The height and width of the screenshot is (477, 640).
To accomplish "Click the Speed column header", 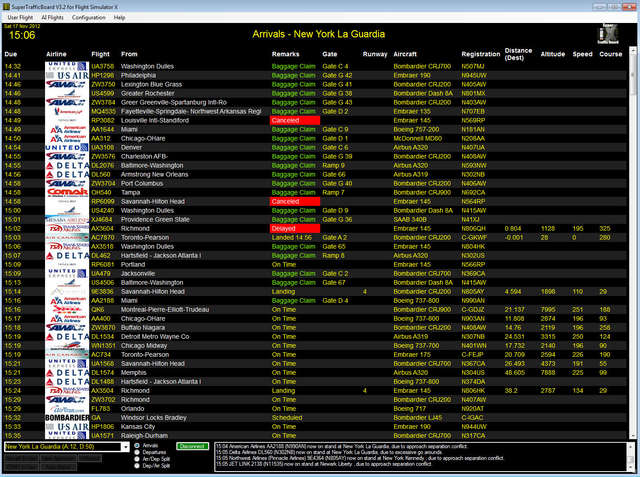I will click(x=582, y=54).
